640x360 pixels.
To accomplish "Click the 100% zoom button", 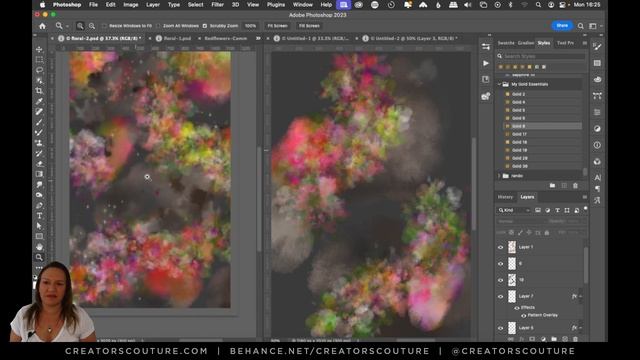I will (250, 26).
